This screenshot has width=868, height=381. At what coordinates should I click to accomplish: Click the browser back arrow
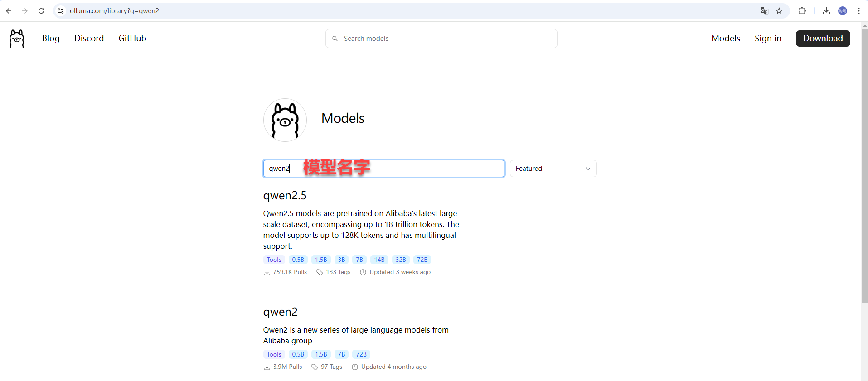pos(9,11)
